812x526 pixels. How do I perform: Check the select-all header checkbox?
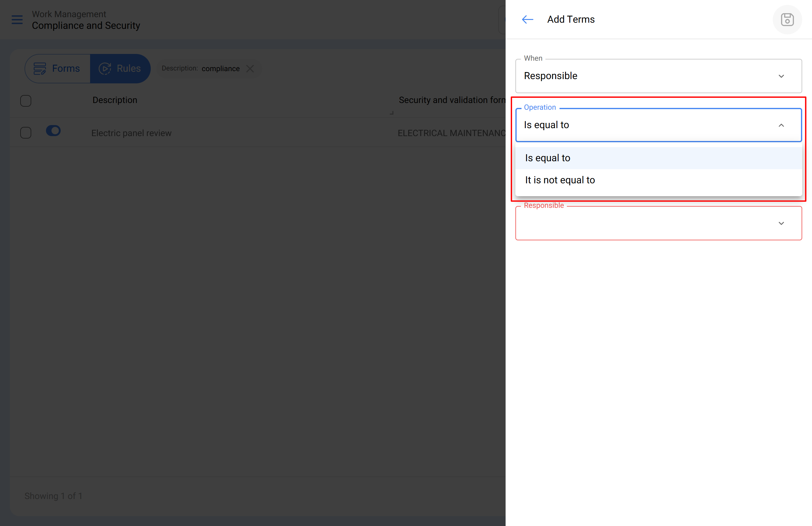[x=26, y=101]
